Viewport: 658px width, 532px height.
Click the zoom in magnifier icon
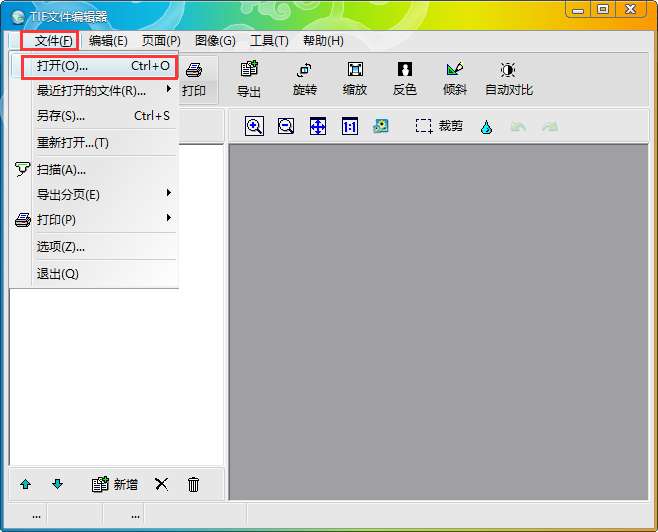254,127
